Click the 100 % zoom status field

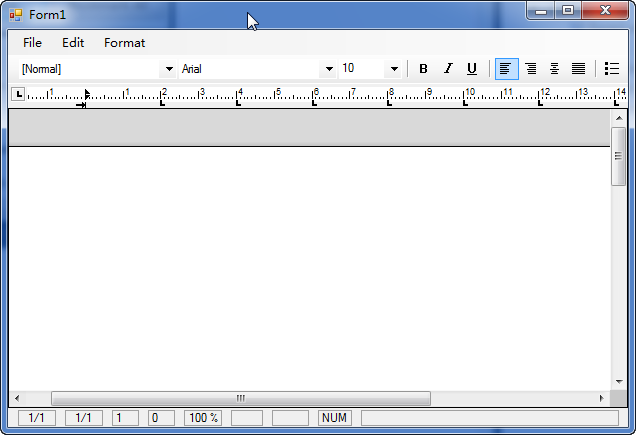[203, 418]
